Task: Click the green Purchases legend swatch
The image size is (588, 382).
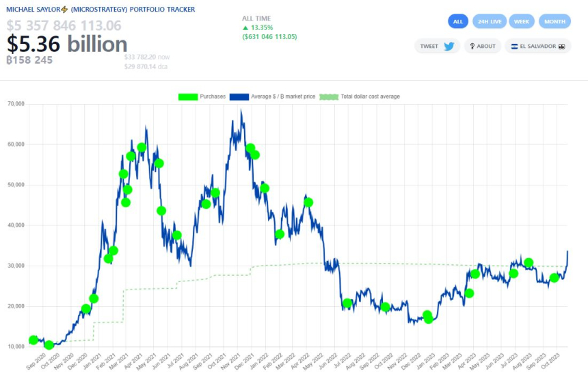Action: pyautogui.click(x=187, y=97)
